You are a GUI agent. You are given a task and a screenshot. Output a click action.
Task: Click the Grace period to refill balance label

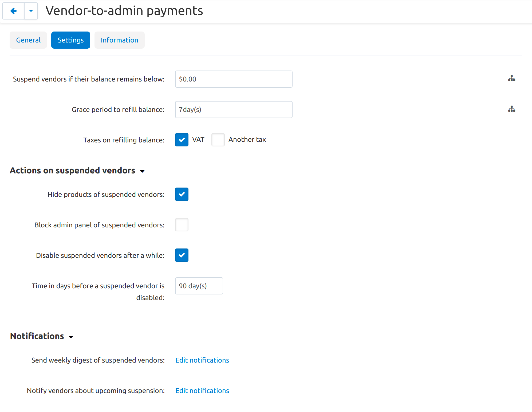click(118, 110)
